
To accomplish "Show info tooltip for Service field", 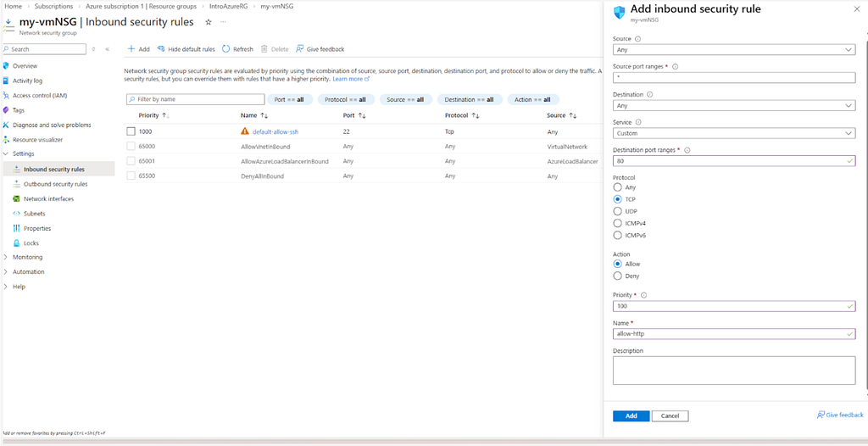I will 637,122.
